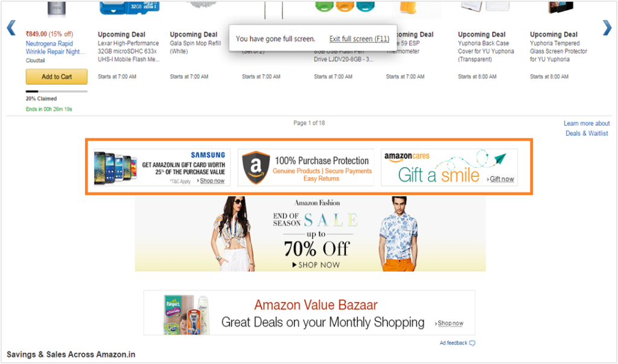The width and height of the screenshot is (618, 364).
Task: Click the 20% Claimed progress bar
Action: tap(57, 92)
